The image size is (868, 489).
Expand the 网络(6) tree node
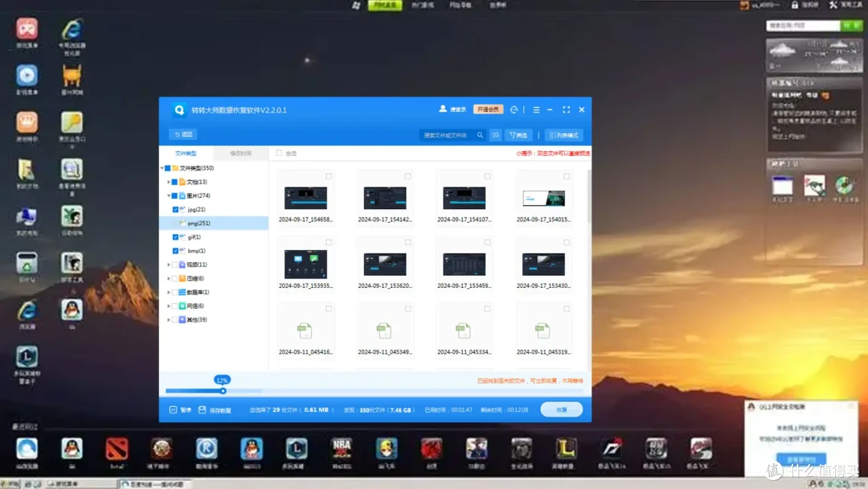coord(169,306)
